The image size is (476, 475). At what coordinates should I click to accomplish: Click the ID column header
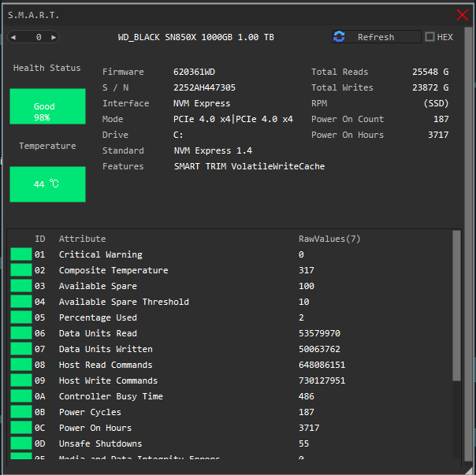tap(39, 239)
